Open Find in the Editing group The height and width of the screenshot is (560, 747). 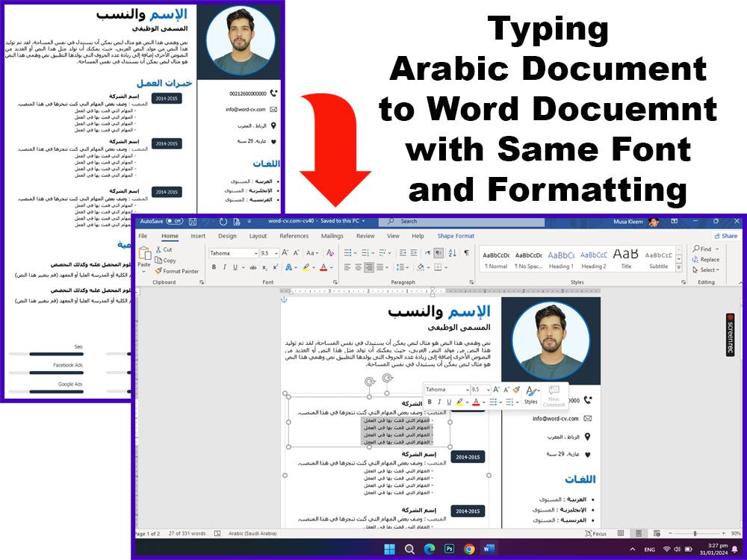click(703, 249)
